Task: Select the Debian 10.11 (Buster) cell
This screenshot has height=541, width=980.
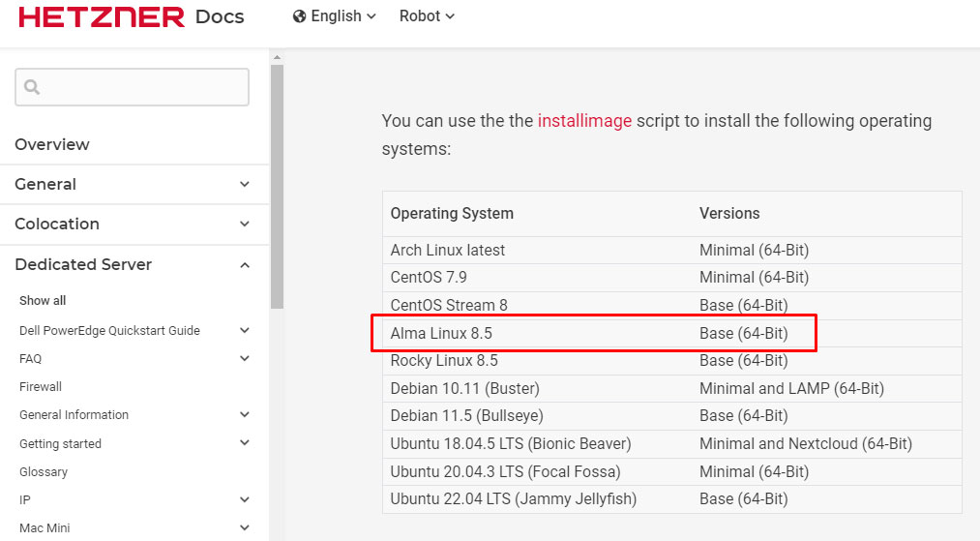Action: click(464, 388)
